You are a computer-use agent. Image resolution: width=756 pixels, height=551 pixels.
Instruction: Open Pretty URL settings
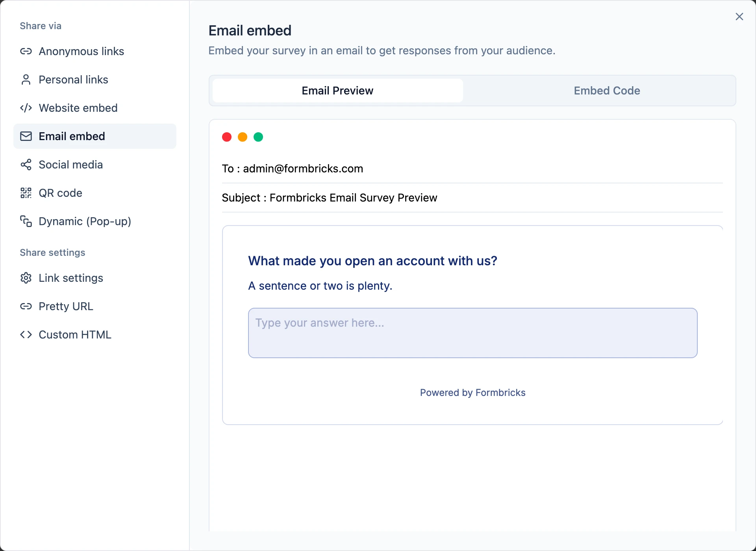pos(95,306)
